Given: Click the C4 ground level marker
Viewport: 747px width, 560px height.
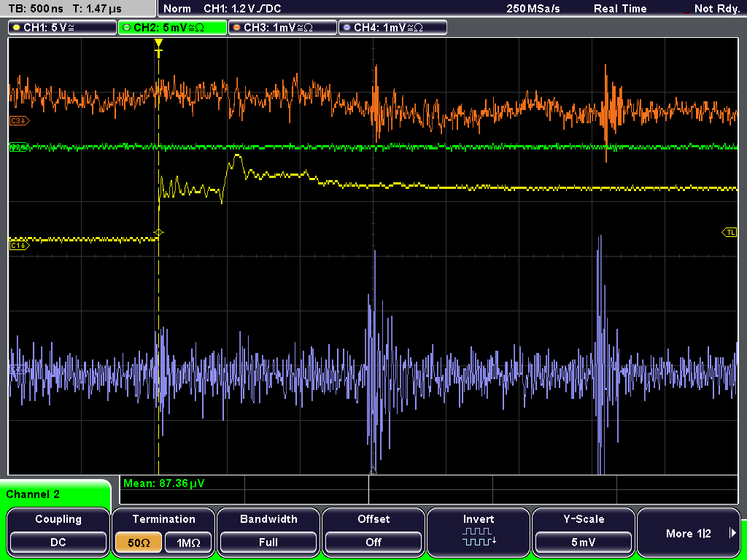Looking at the screenshot, I should 19,369.
